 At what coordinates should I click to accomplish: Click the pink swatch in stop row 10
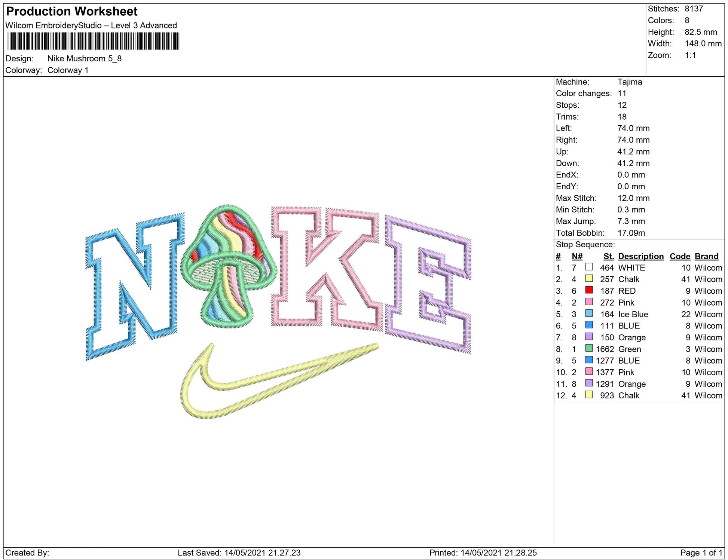click(x=589, y=371)
